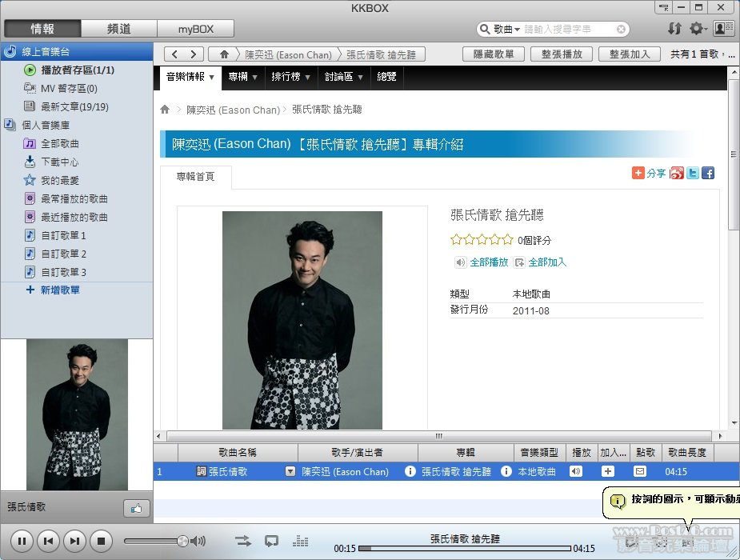The height and width of the screenshot is (560, 740).
Task: Click the sync arrows icon
Action: click(x=674, y=29)
